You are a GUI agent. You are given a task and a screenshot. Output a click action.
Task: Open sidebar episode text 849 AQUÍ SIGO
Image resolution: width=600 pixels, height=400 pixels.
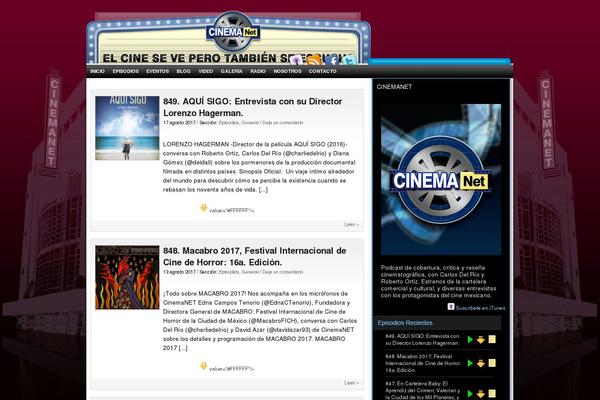pyautogui.click(x=422, y=340)
